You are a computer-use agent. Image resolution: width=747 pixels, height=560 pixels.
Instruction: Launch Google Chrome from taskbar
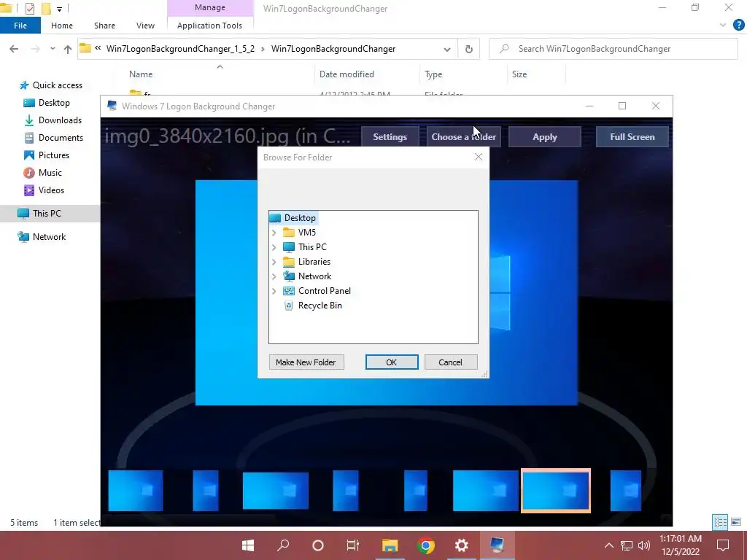coord(426,545)
